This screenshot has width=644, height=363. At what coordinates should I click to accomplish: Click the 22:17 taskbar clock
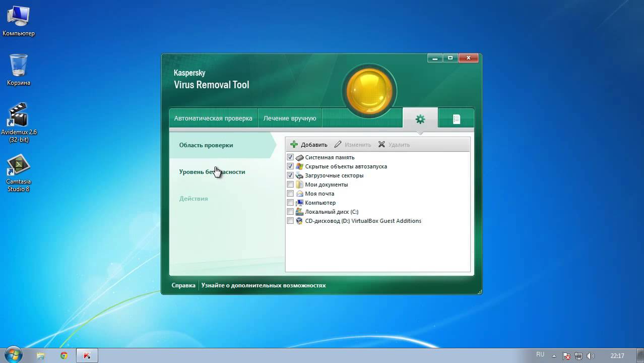pyautogui.click(x=617, y=356)
